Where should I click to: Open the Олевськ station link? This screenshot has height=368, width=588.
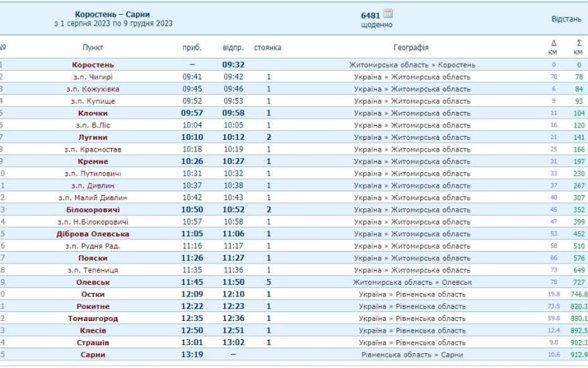93,282
